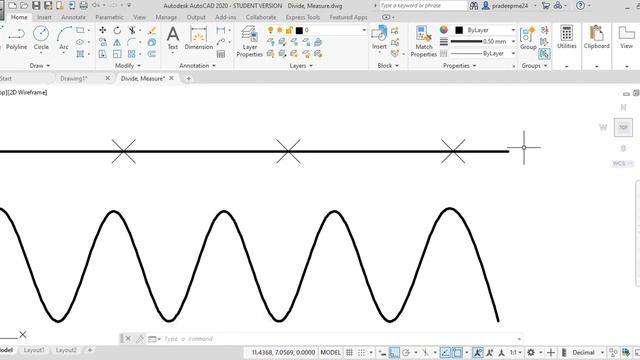Click the black layer color swatch
Viewport: 640px width, 360px height.
tap(299, 30)
